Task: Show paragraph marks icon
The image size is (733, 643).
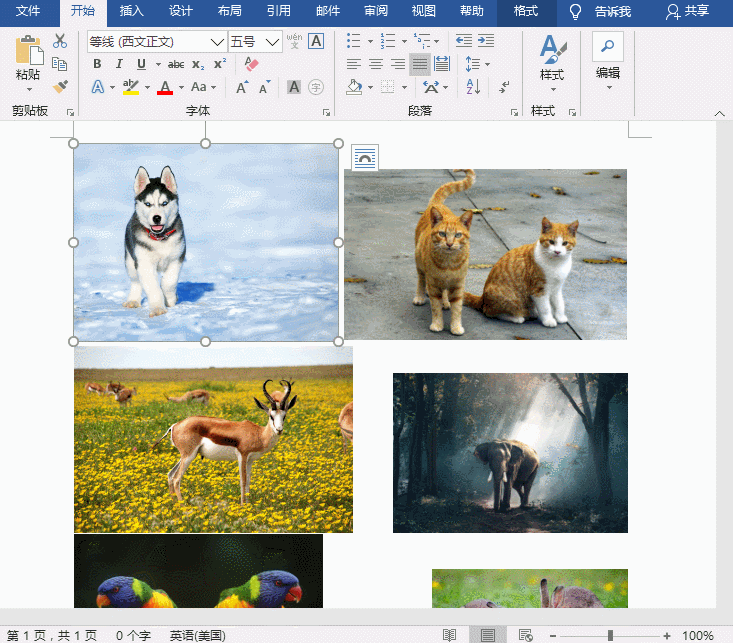Action: [504, 87]
